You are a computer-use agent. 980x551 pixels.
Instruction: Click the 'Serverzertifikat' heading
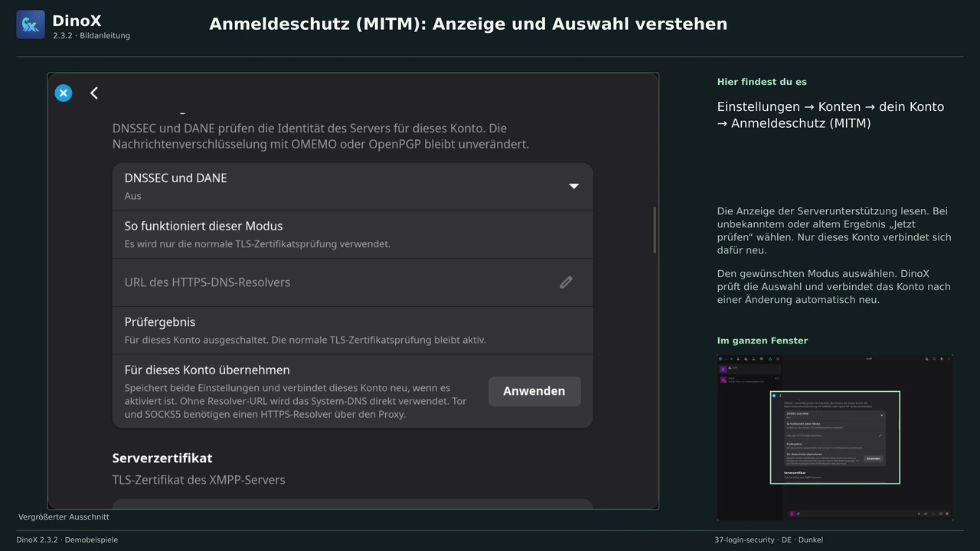pos(162,458)
